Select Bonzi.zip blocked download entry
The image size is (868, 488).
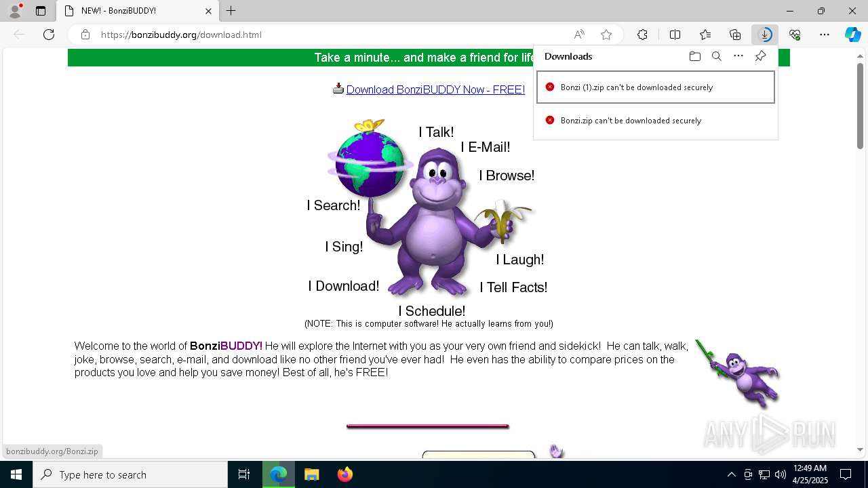coord(656,121)
